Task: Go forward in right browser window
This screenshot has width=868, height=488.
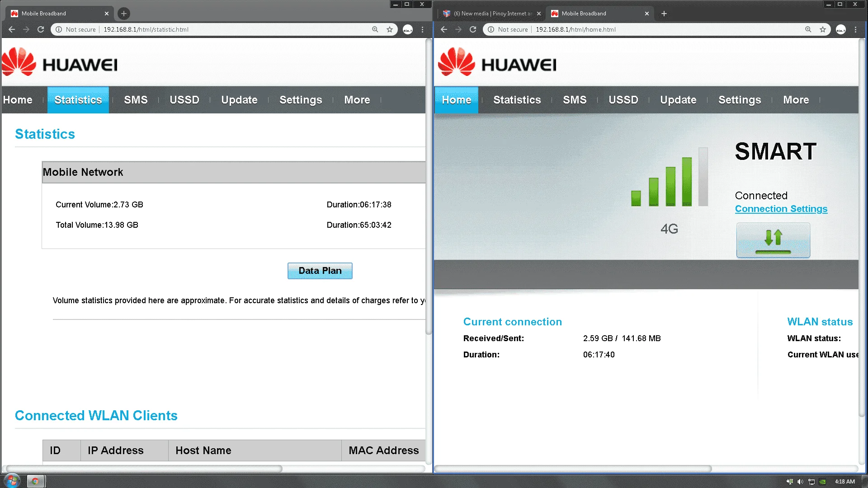Action: tap(458, 29)
